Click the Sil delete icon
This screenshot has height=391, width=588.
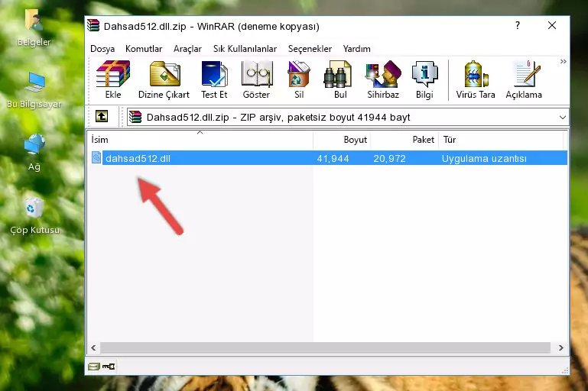pyautogui.click(x=299, y=79)
